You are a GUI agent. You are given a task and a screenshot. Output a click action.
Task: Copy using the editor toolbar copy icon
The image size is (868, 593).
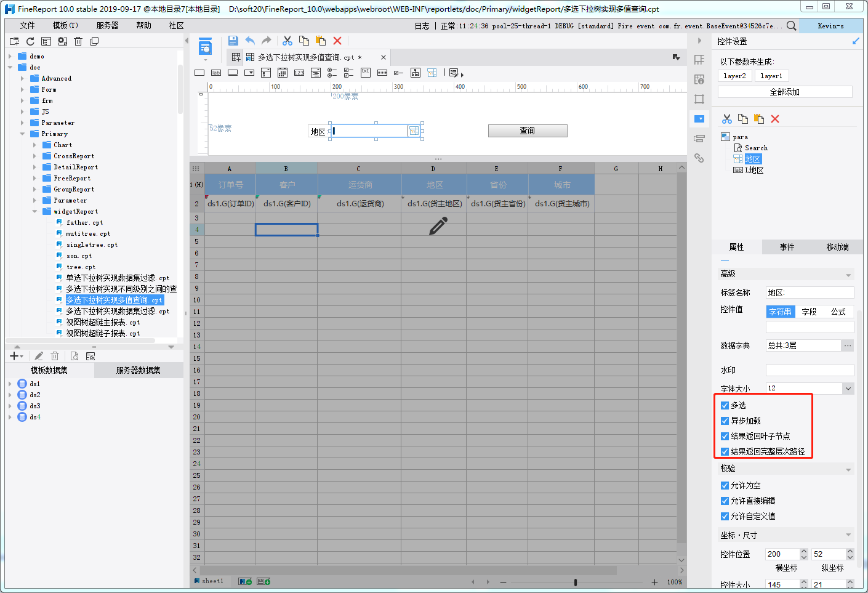pyautogui.click(x=304, y=41)
